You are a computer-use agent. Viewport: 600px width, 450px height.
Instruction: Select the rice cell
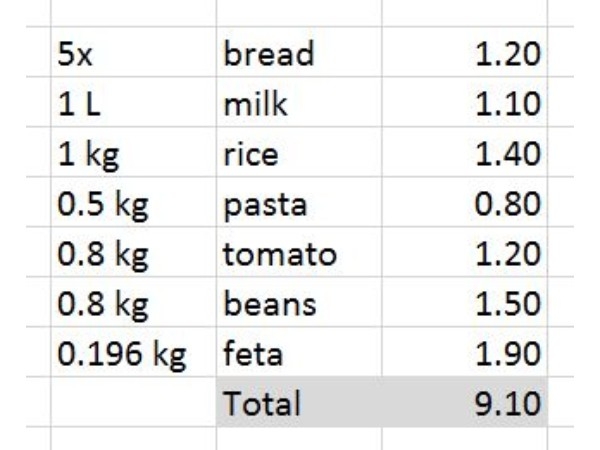click(x=299, y=152)
